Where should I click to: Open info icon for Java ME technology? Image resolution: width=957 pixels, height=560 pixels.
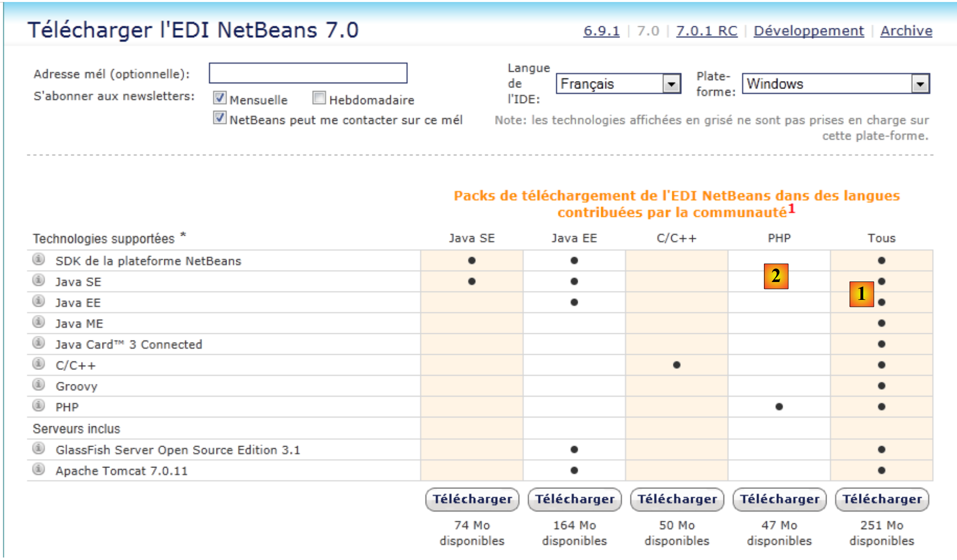pos(38,322)
